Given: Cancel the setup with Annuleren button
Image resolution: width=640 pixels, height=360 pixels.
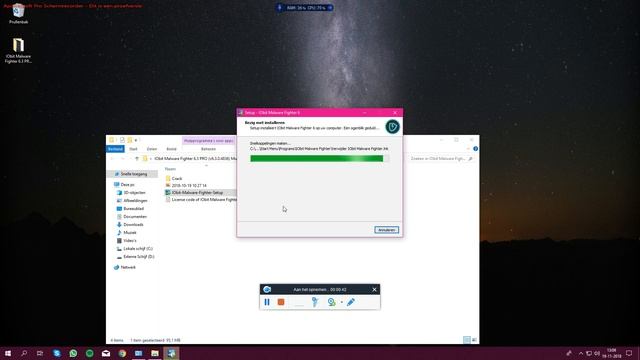Looking at the screenshot, I should point(387,230).
